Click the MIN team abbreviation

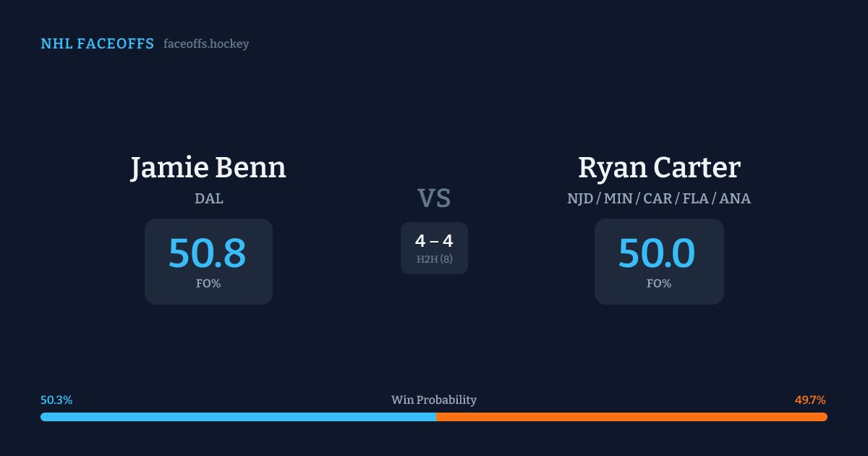coord(618,198)
